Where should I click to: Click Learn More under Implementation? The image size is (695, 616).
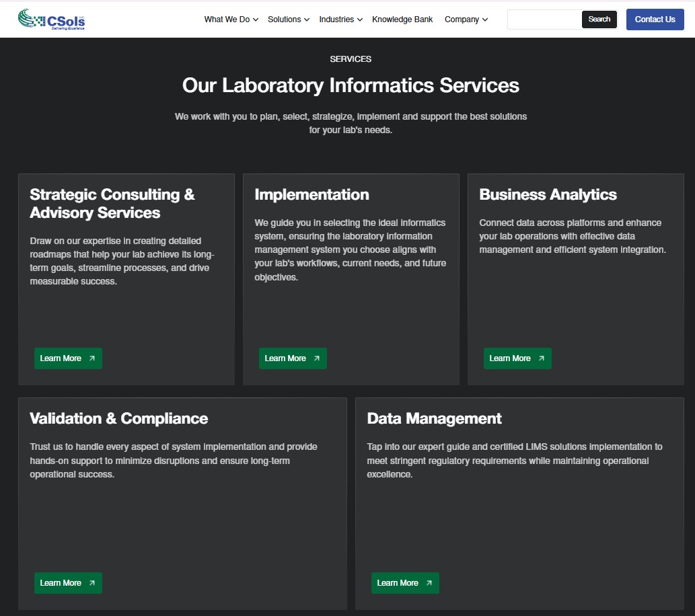(285, 358)
